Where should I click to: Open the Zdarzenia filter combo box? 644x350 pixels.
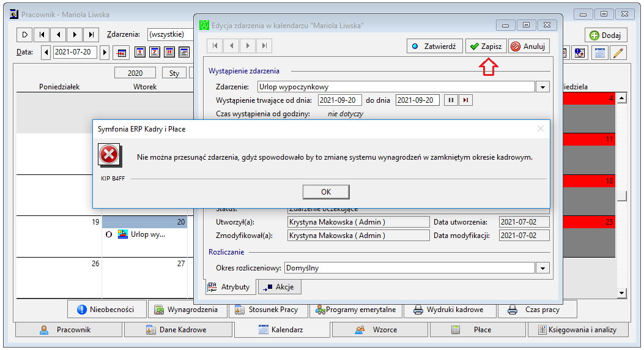(x=170, y=34)
